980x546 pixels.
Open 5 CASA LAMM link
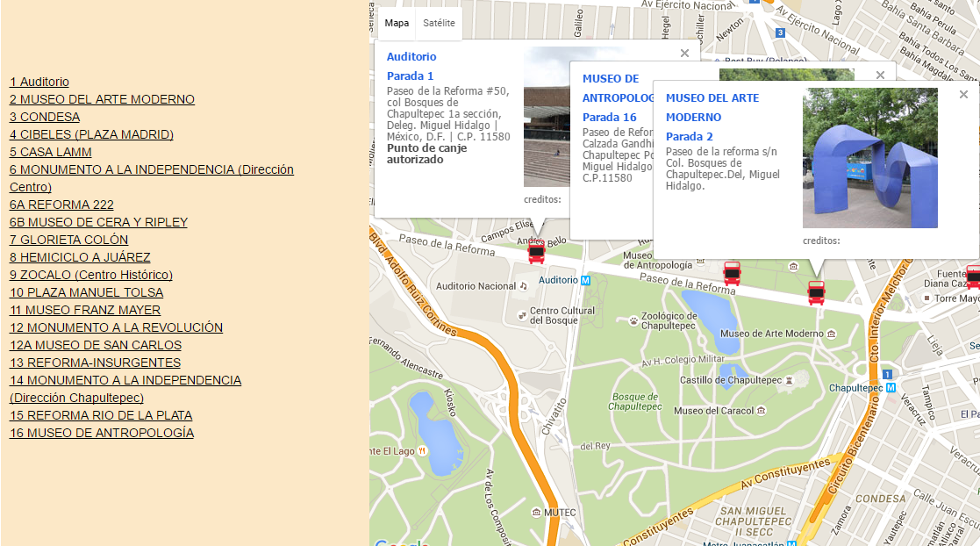tap(51, 152)
